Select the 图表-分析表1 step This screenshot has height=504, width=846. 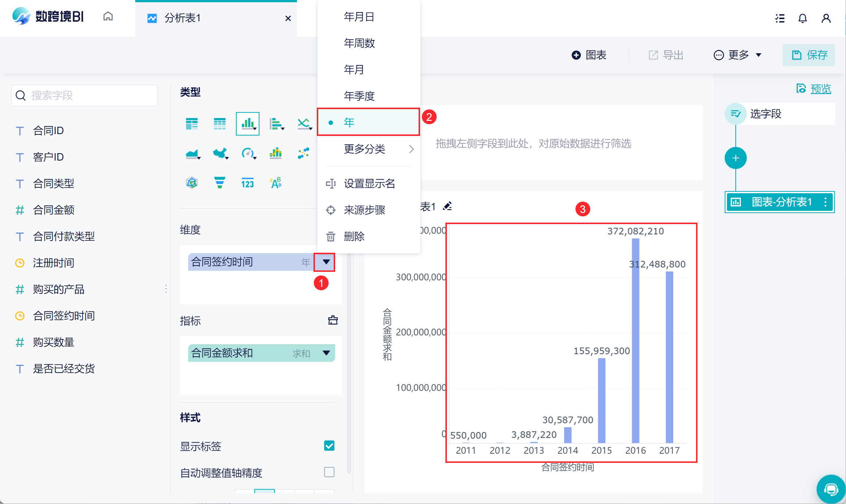[780, 202]
